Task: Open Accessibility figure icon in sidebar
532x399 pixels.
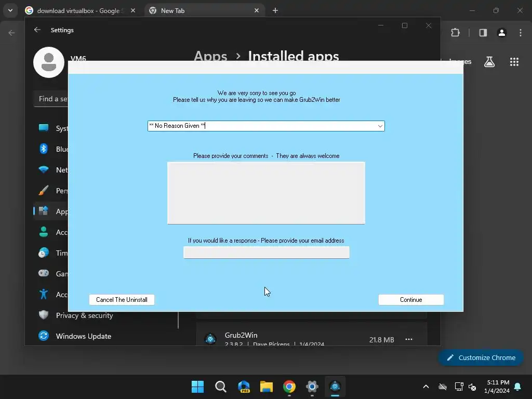Action: [x=44, y=294]
